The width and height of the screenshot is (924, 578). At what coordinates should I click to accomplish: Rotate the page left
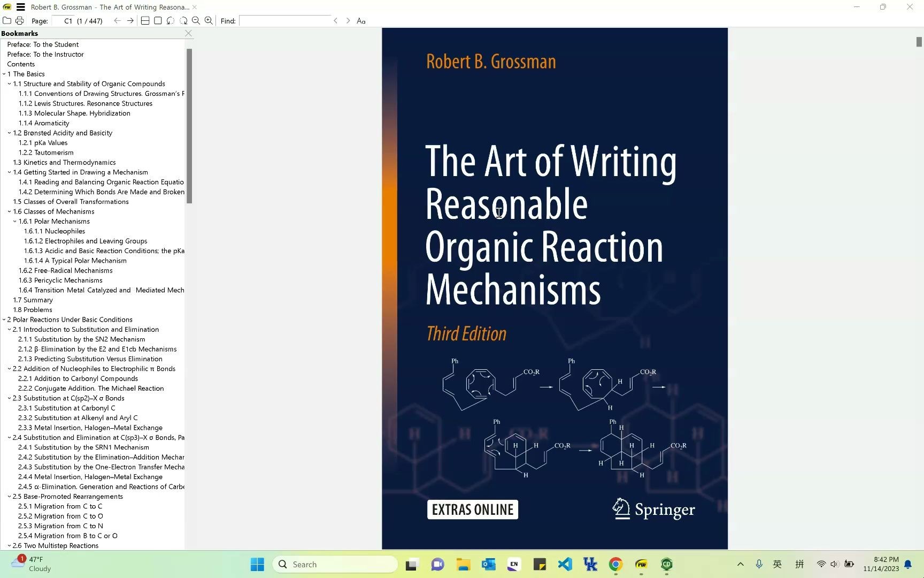(x=171, y=20)
